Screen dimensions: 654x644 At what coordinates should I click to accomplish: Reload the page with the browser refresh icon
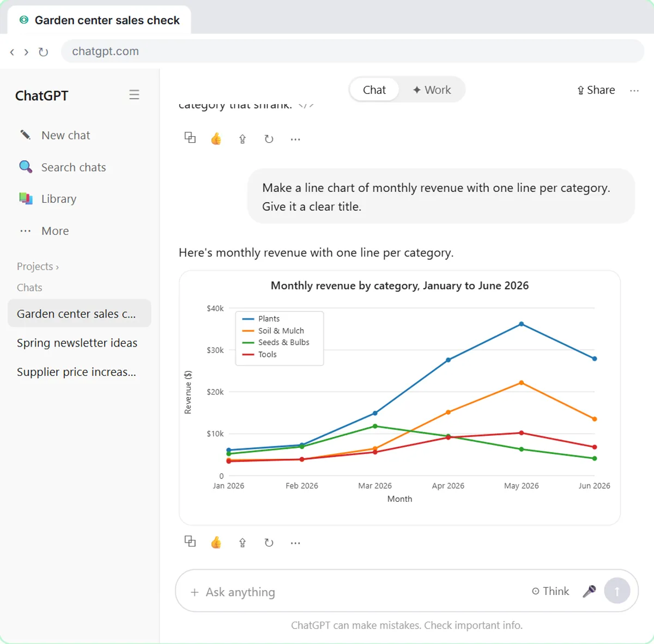tap(44, 52)
